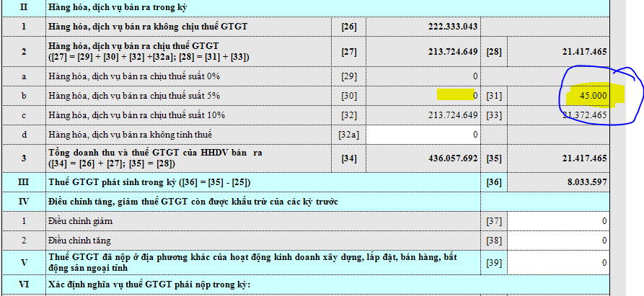
Task: Select the 8.033.597 value in field [36]
Action: [x=559, y=183]
